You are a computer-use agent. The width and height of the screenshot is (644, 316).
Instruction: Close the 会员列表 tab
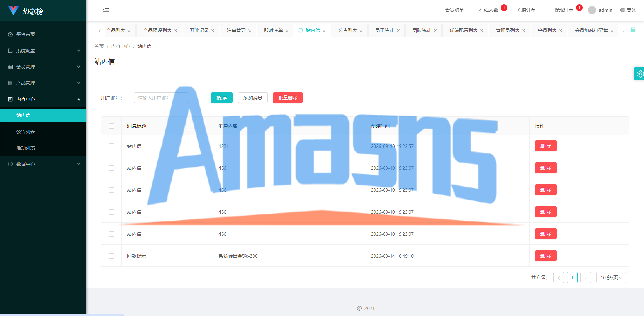pos(561,31)
